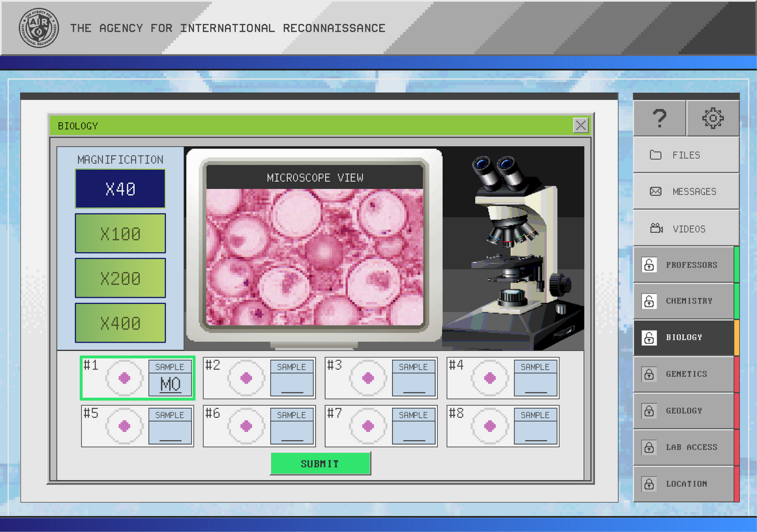Click the Messages envelope icon
Screen dimensions: 757x532
[655, 192]
